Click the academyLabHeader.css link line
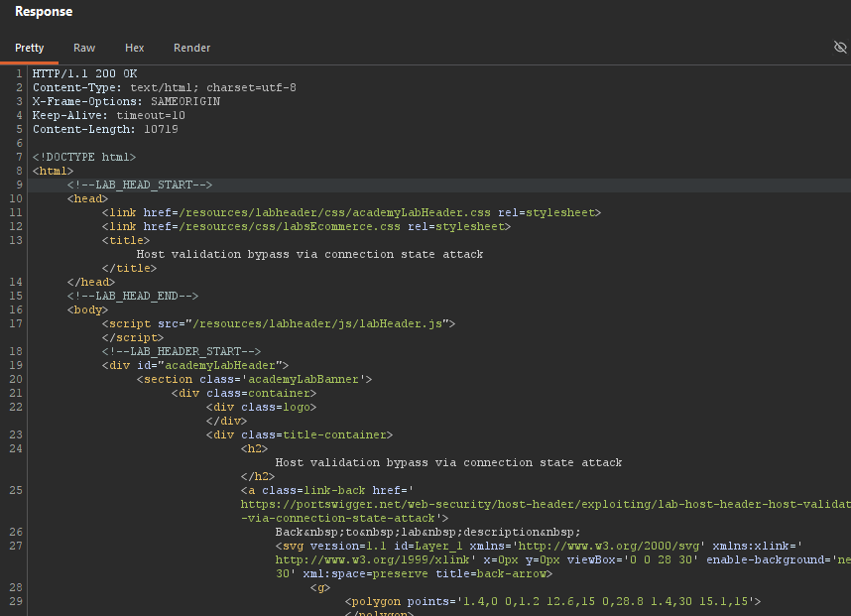The width and height of the screenshot is (851, 616). point(352,212)
